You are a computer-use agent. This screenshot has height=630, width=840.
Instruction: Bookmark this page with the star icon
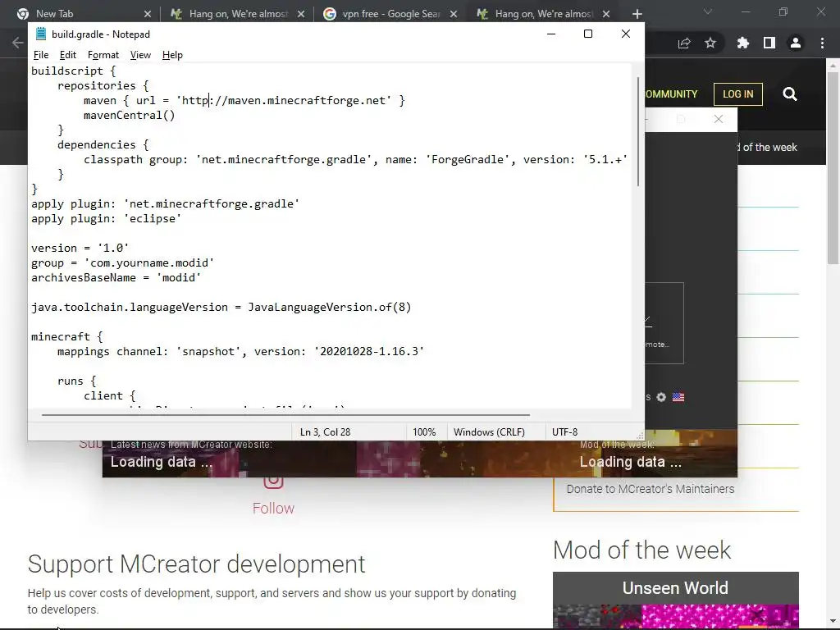pyautogui.click(x=710, y=43)
